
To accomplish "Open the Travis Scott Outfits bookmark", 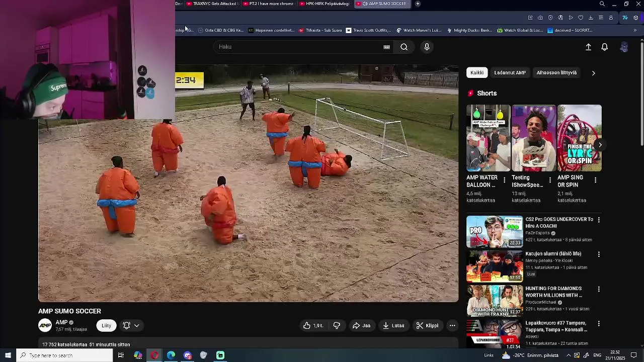I will pos(368,30).
